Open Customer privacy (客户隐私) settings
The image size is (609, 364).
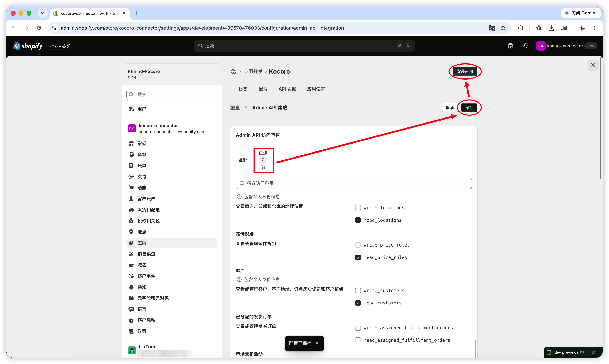point(172,320)
